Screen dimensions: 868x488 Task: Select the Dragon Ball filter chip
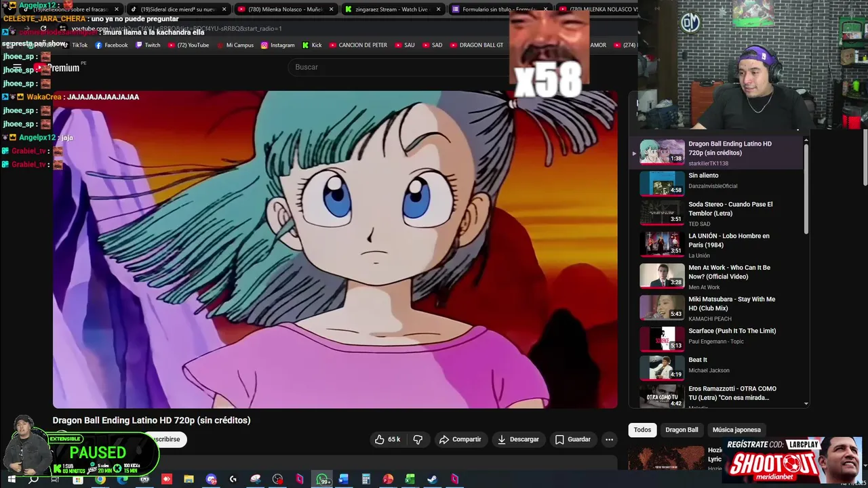682,430
